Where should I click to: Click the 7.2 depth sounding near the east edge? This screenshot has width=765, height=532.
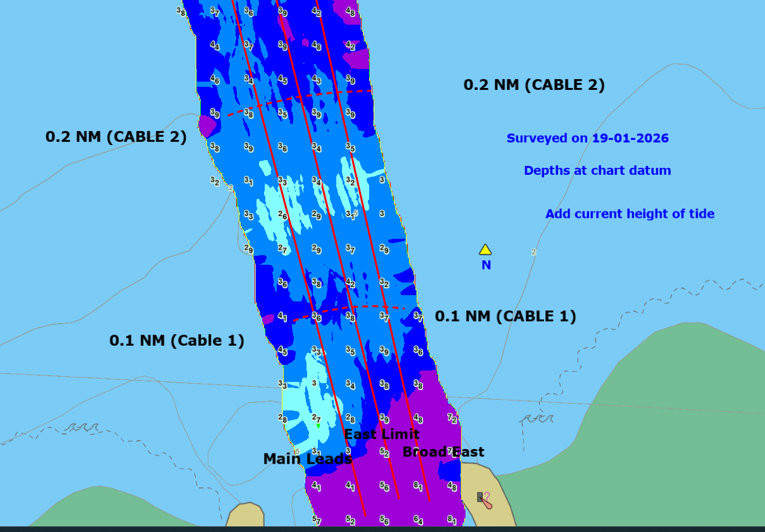pyautogui.click(x=452, y=418)
